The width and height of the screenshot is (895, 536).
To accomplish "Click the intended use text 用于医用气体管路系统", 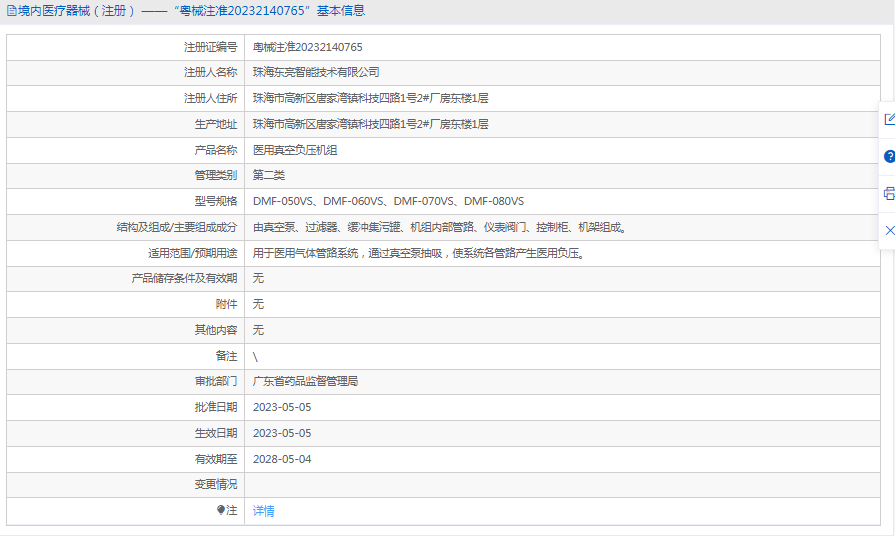I will (x=420, y=253).
